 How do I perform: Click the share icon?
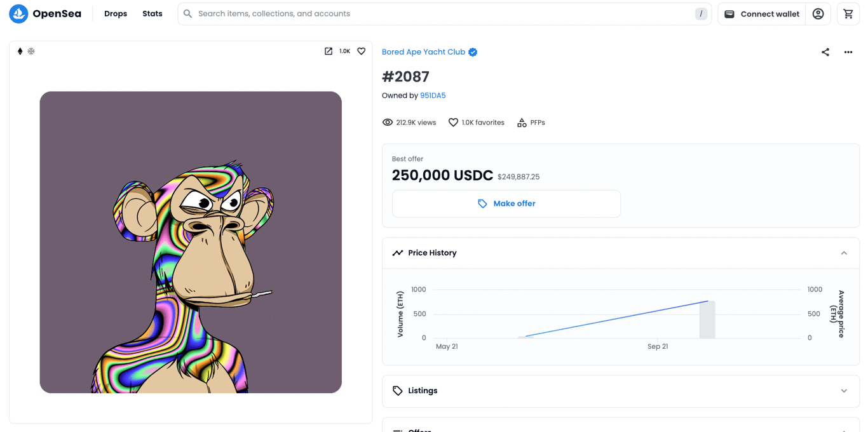click(x=825, y=52)
